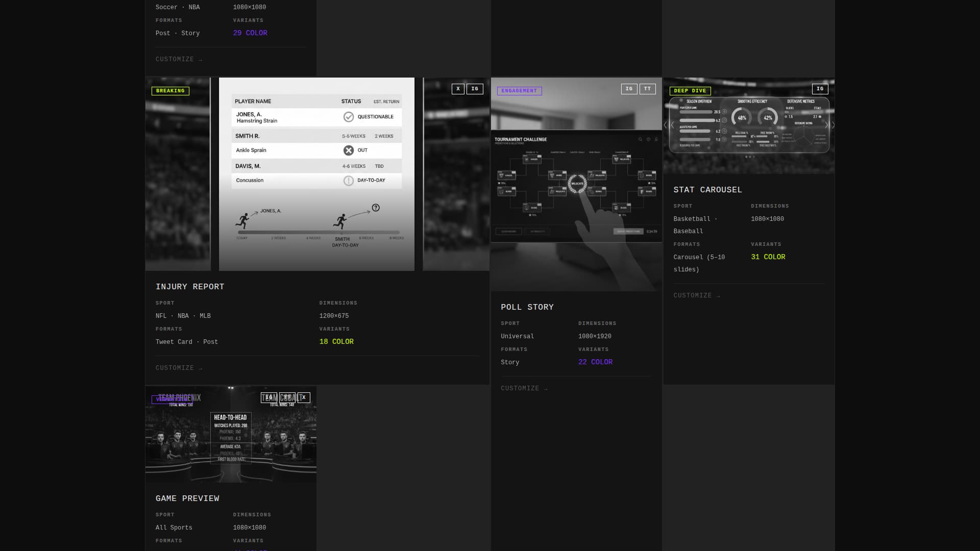Click the 31 COLOR variants value
This screenshot has height=551, width=980.
(768, 257)
